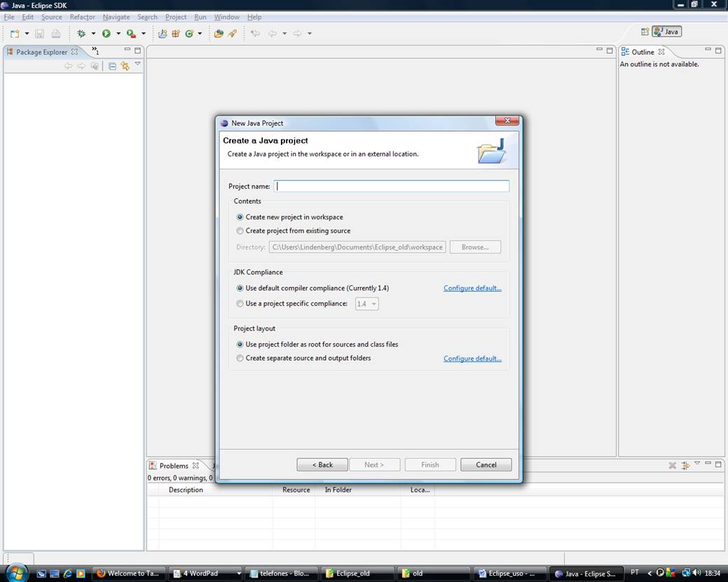Click the delete icon in Problems toolbar
This screenshot has width=728, height=582.
[672, 465]
